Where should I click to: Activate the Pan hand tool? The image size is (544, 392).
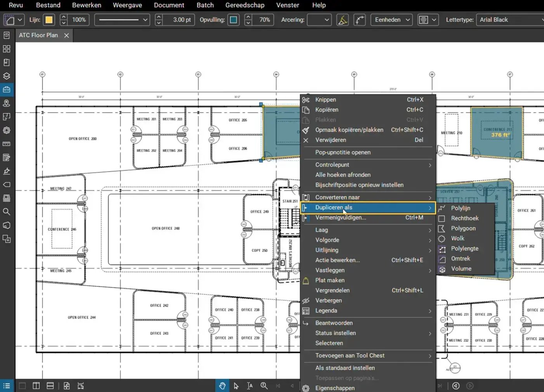point(222,386)
